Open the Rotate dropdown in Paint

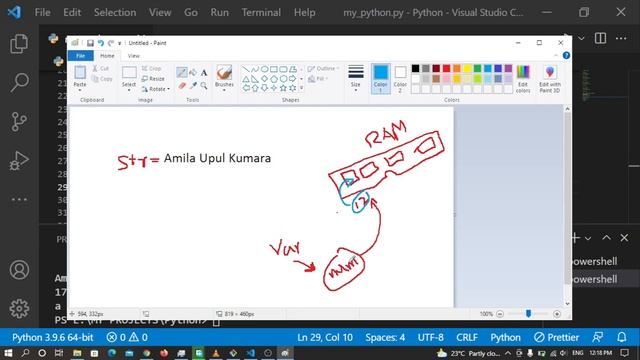point(168,89)
